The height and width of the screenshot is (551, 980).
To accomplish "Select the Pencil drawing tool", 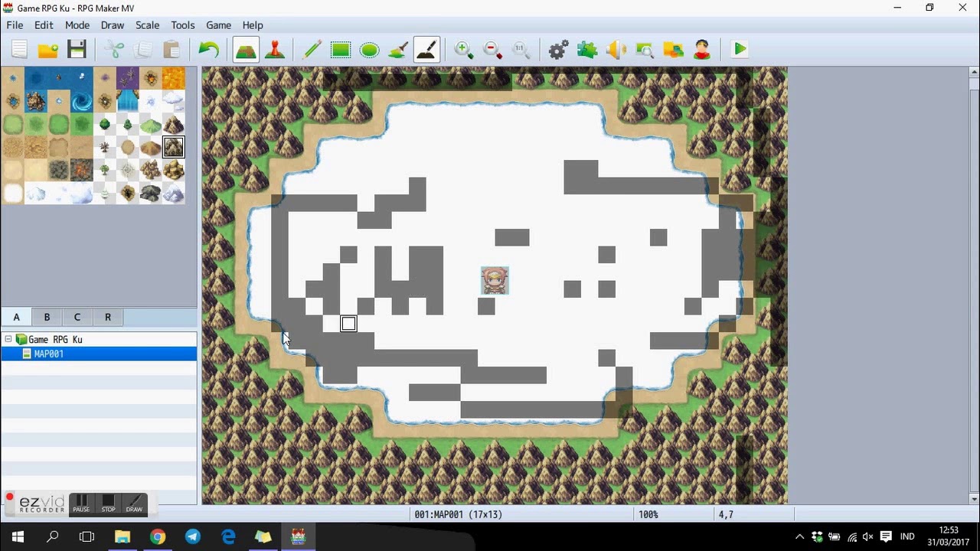I will tap(312, 50).
